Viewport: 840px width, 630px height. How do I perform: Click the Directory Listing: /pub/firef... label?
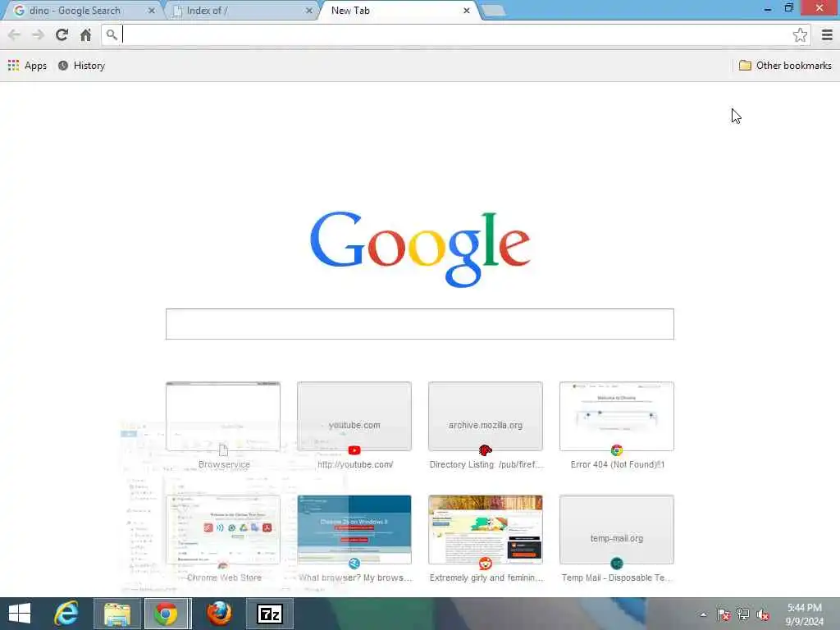point(486,464)
